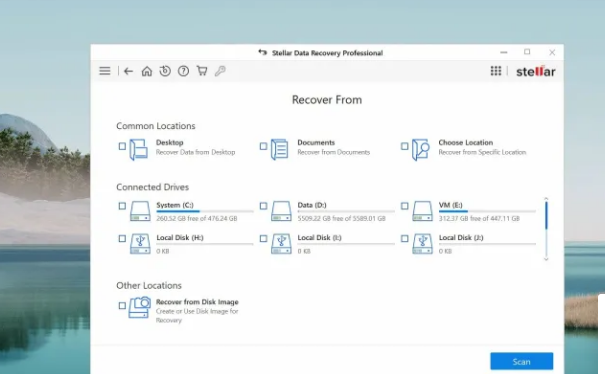
Task: Click the VM (E:) usage bar
Action: pos(487,211)
